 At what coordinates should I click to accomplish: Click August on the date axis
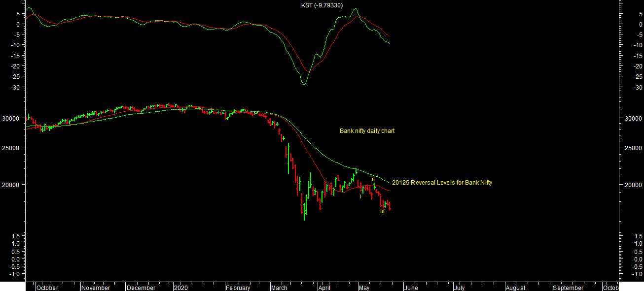[x=515, y=288]
